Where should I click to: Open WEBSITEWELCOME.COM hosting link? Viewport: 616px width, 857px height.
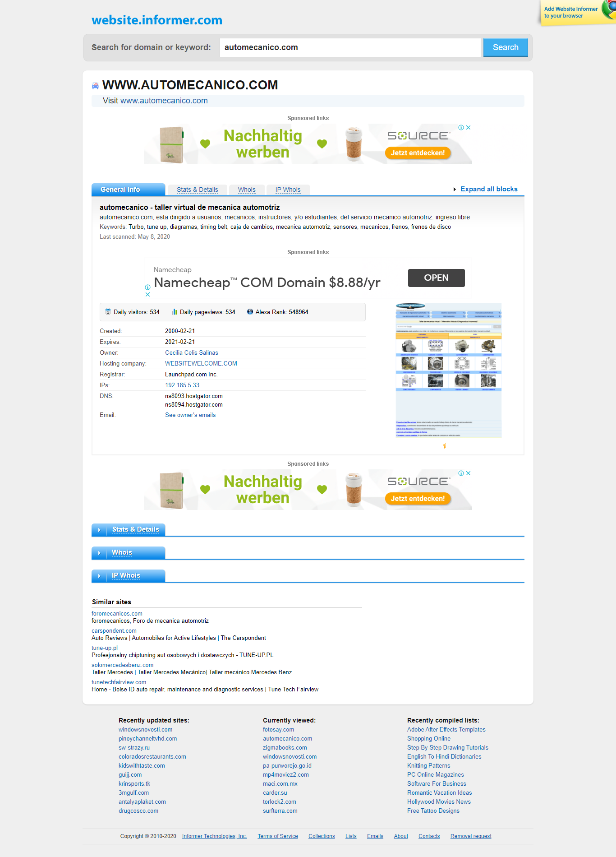pyautogui.click(x=201, y=364)
